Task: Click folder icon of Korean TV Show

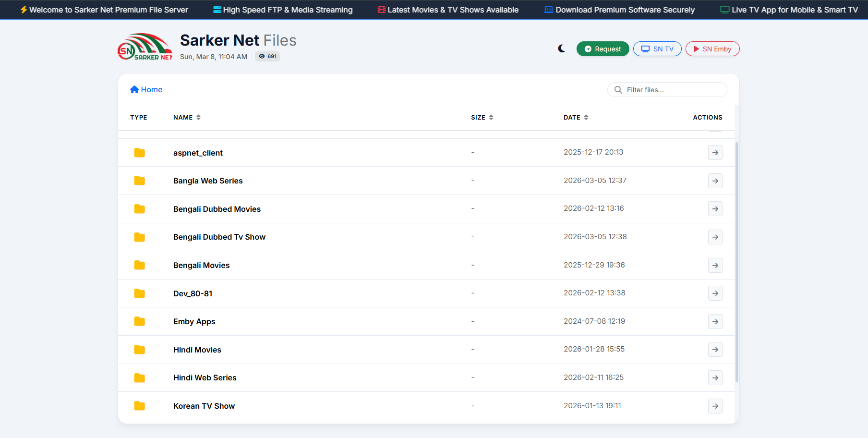Action: 140,406
